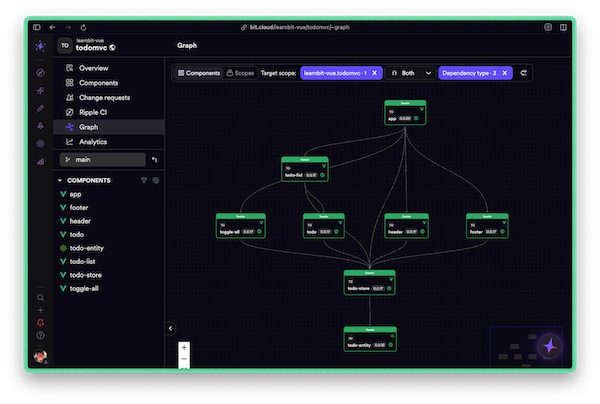Click the todo-list node in graph

(305, 169)
